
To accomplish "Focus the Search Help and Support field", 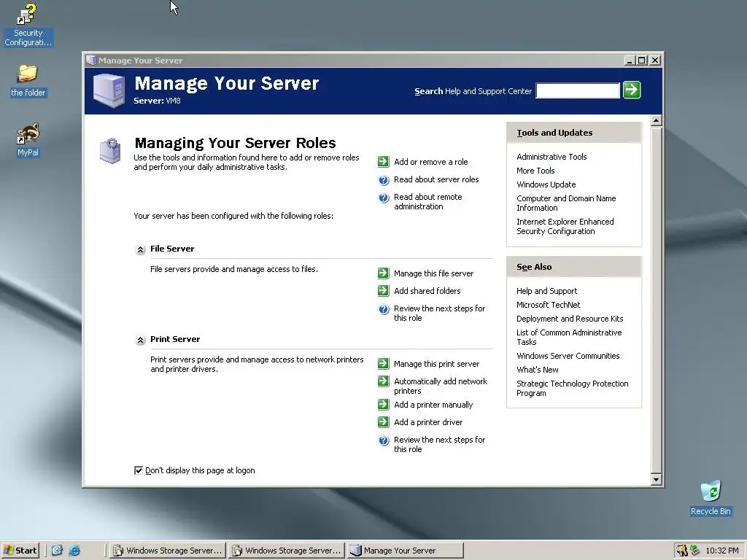I will [578, 90].
